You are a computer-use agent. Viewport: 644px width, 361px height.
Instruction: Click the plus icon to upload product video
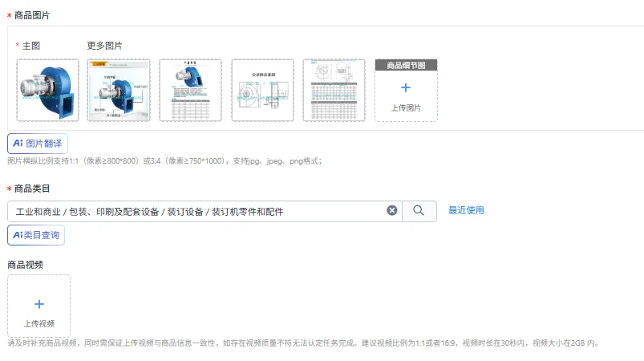point(39,304)
